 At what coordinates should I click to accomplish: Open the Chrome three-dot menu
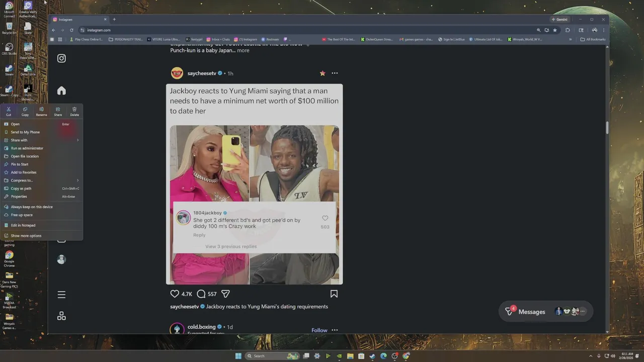coord(603,30)
